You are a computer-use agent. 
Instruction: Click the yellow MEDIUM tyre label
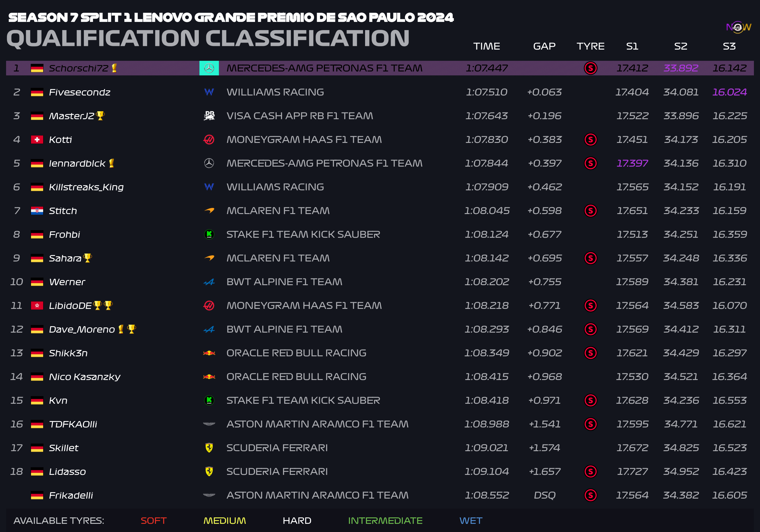pos(225,520)
